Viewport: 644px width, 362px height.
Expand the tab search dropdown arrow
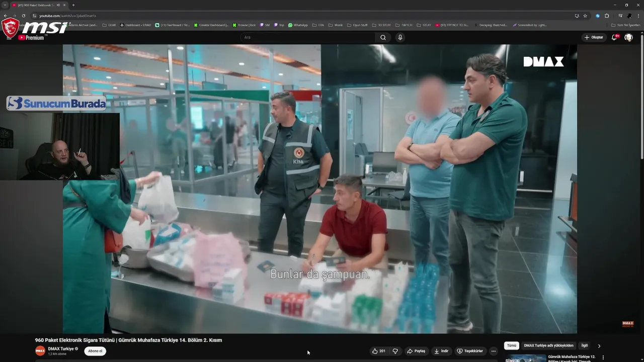(x=5, y=5)
